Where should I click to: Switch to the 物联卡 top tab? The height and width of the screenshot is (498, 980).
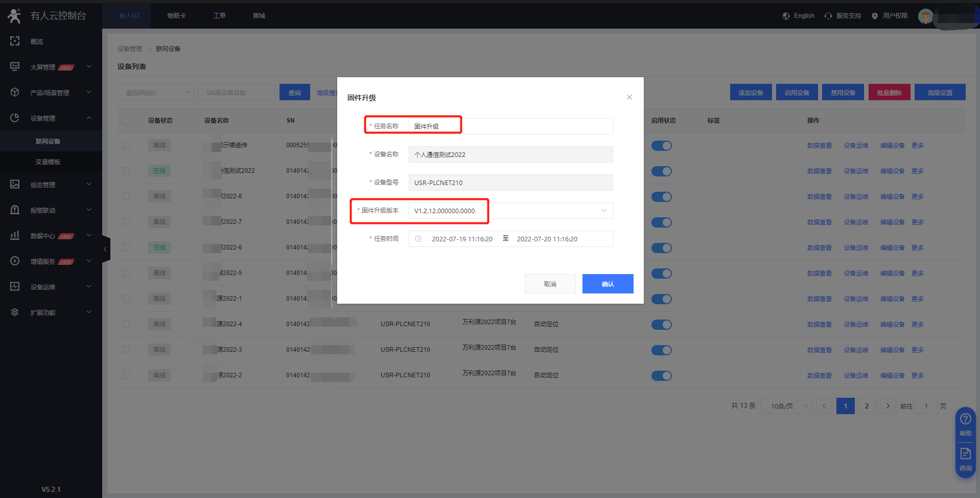(x=176, y=16)
